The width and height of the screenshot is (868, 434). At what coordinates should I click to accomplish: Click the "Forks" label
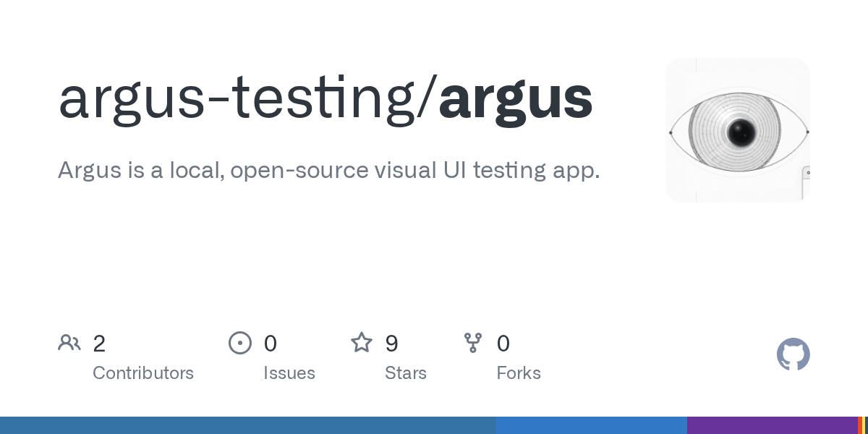[519, 373]
